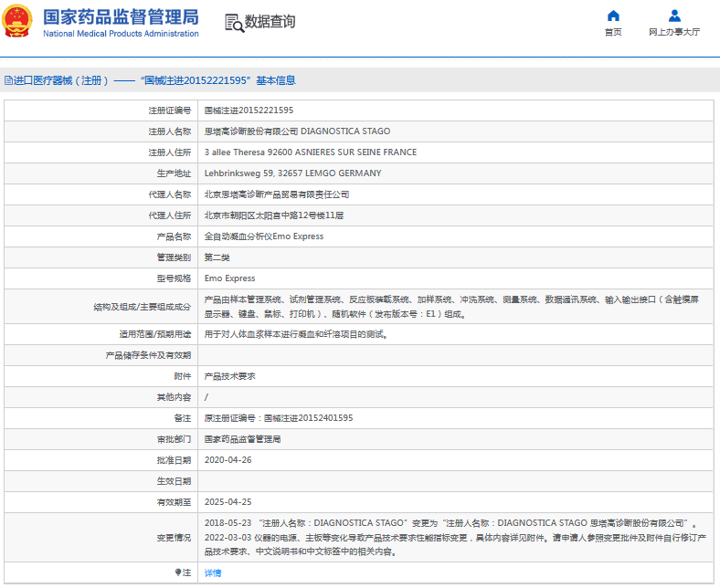The height and width of the screenshot is (588, 720).
Task: Select registrant name DIAGNOSTICA STAGO value
Action: pyautogui.click(x=297, y=131)
